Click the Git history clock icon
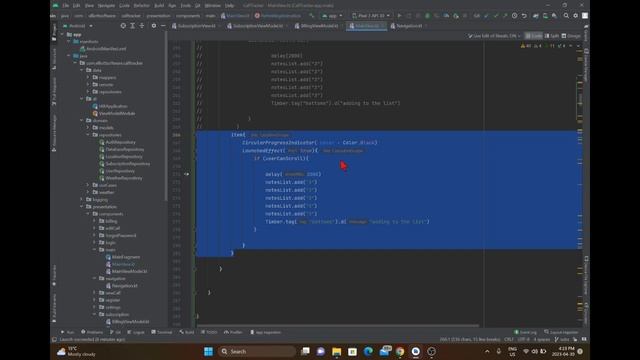Screen dimensions: 640x360 click(x=514, y=16)
